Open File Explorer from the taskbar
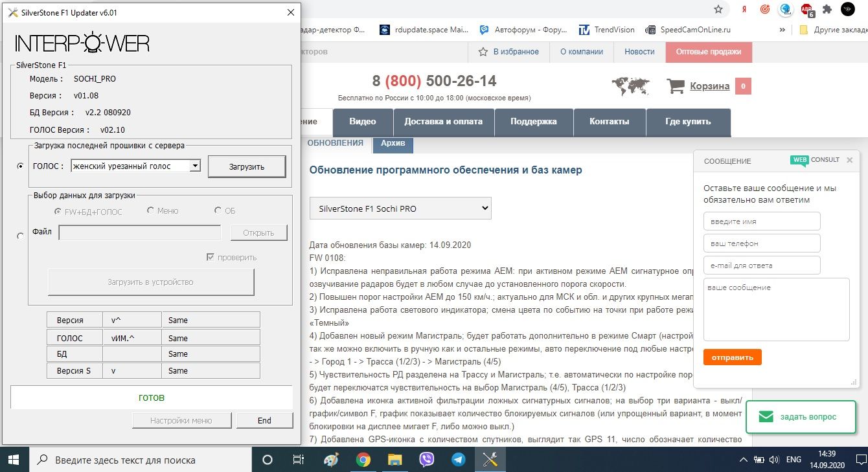Viewport: 868px width, 472px height. point(395,460)
